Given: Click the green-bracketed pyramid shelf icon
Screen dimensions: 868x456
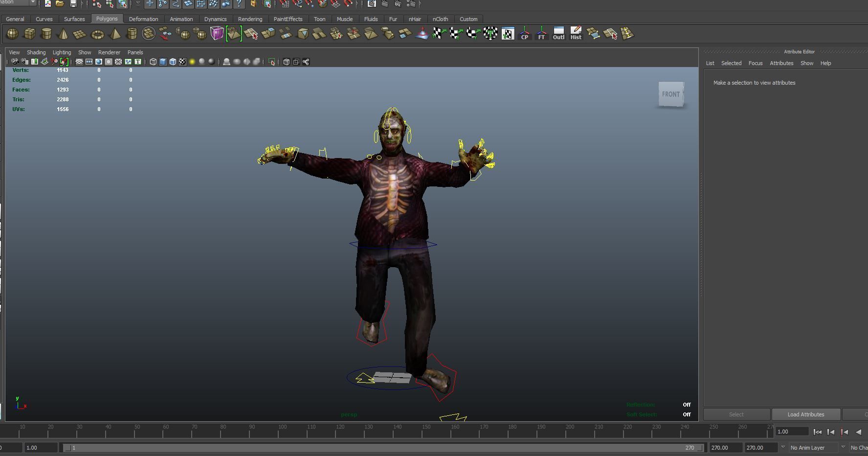Looking at the screenshot, I should (x=234, y=34).
